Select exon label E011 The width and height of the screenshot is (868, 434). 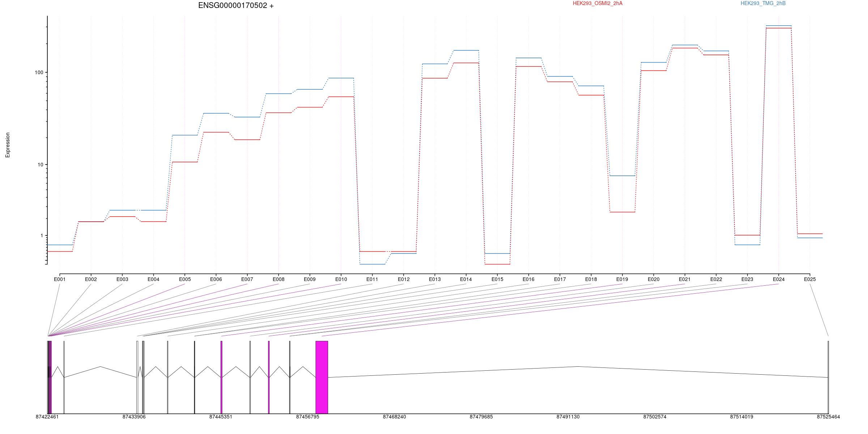[x=372, y=279]
